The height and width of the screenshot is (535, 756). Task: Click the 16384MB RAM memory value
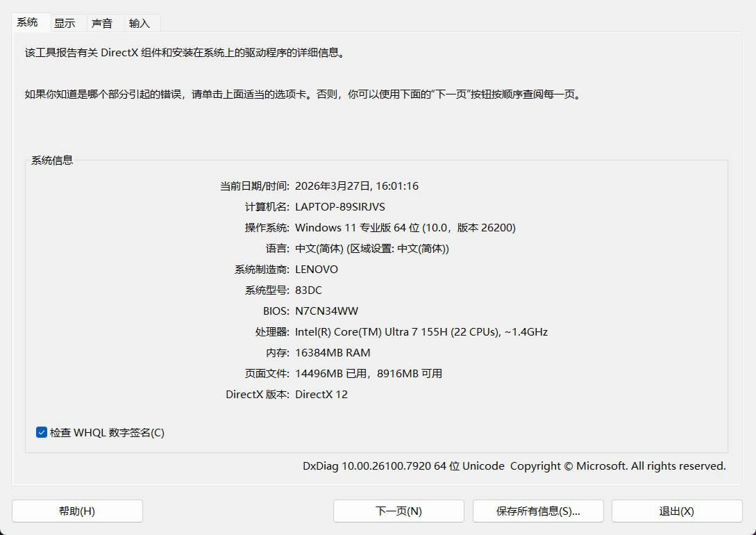[x=333, y=353]
